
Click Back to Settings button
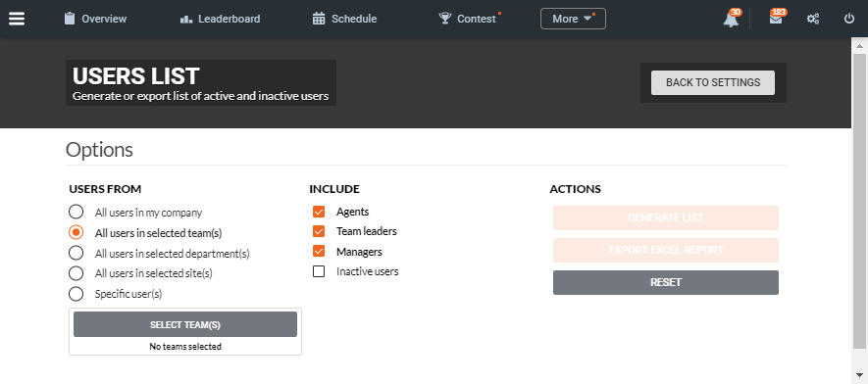point(713,83)
